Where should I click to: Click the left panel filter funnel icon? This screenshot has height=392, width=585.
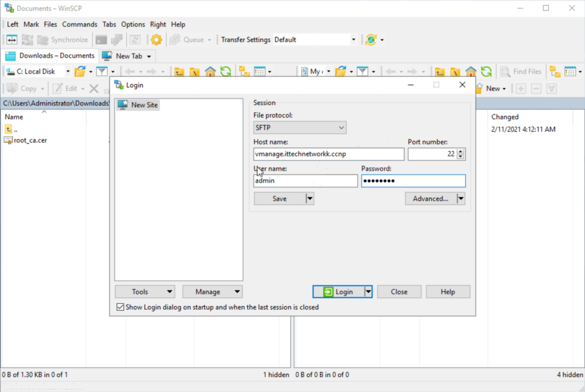(x=101, y=71)
